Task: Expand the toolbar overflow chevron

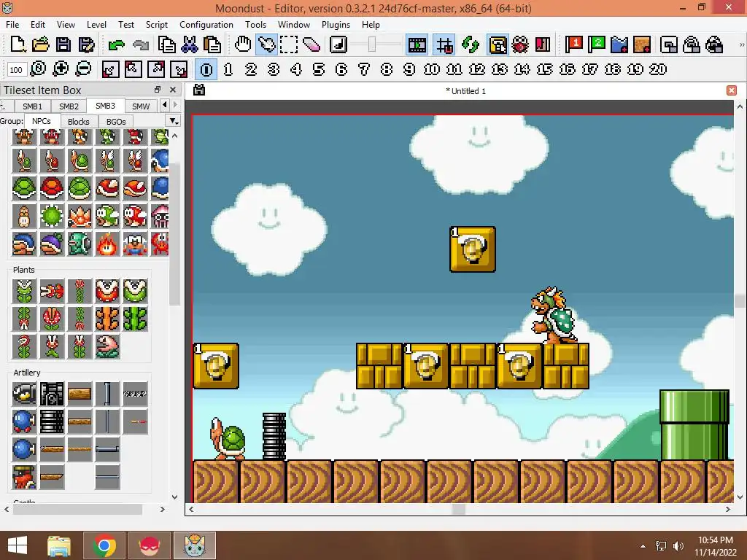Action: (742, 44)
